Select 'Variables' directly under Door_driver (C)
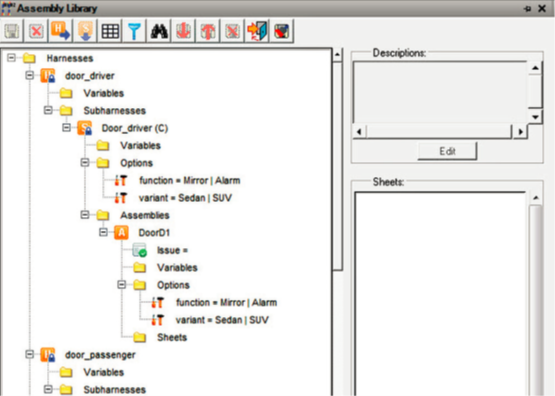The width and height of the screenshot is (555, 396). click(x=141, y=145)
